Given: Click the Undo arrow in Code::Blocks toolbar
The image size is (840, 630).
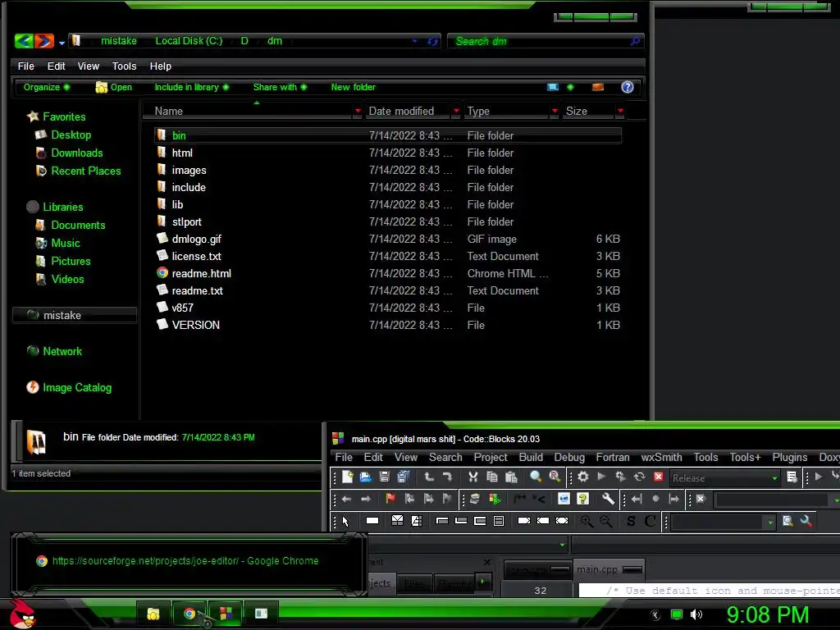Looking at the screenshot, I should [x=429, y=477].
